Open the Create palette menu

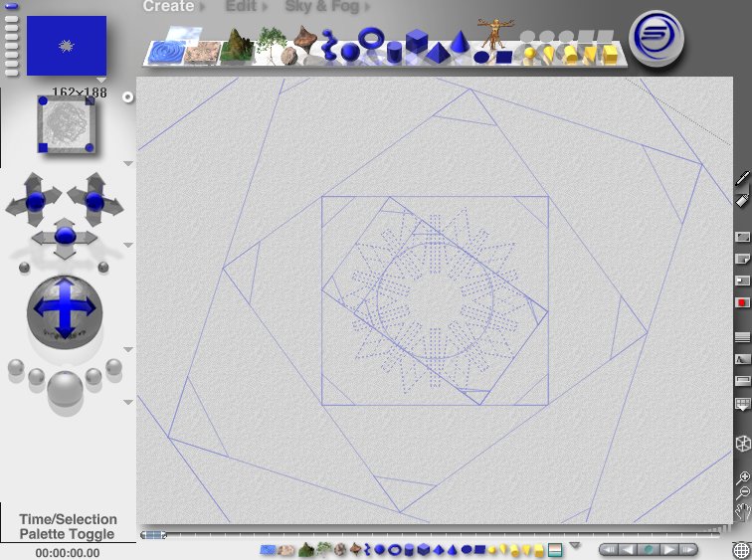[x=169, y=6]
